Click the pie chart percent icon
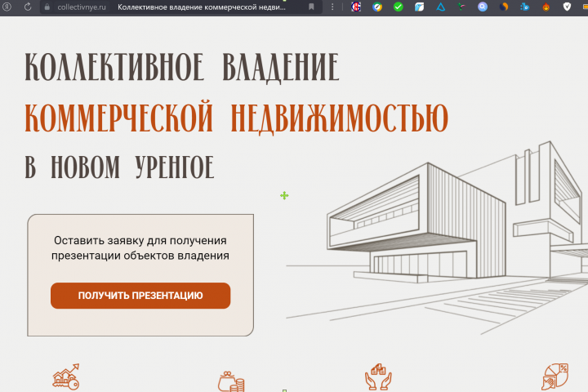The image size is (588, 392). (x=555, y=376)
